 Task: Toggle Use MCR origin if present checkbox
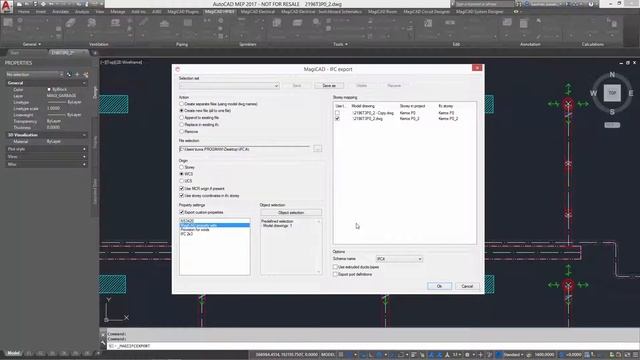(x=182, y=189)
